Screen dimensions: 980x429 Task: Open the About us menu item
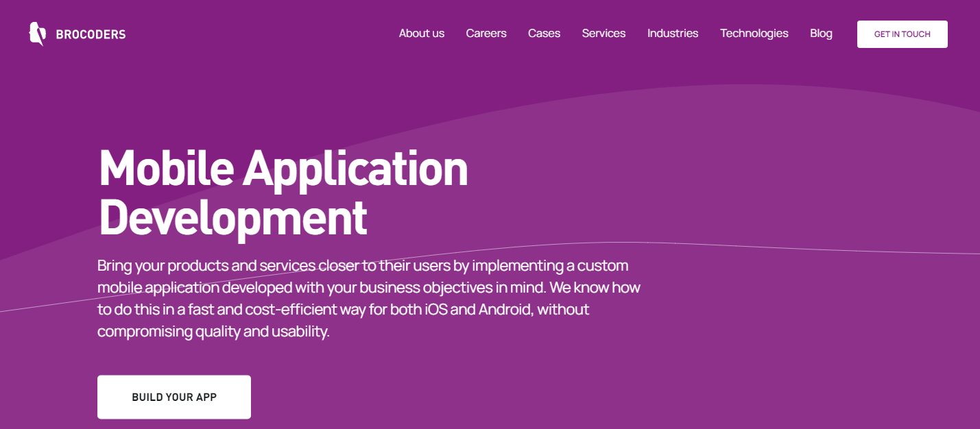pyautogui.click(x=422, y=33)
